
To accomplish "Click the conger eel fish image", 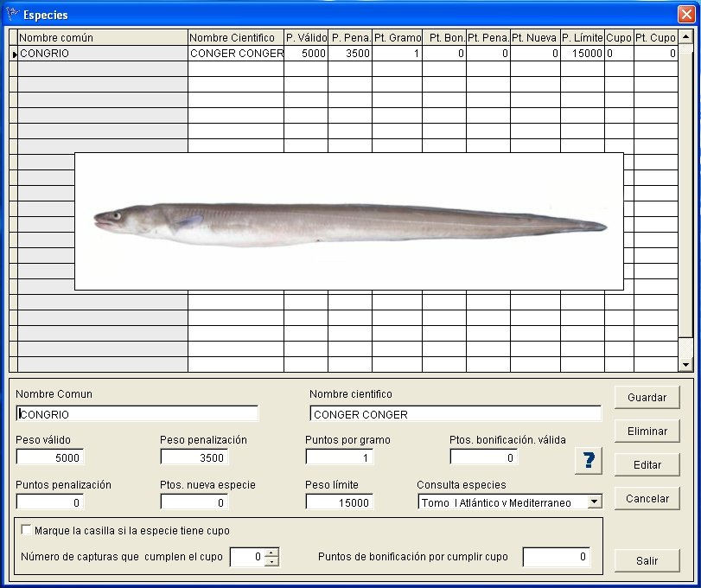I will [349, 221].
